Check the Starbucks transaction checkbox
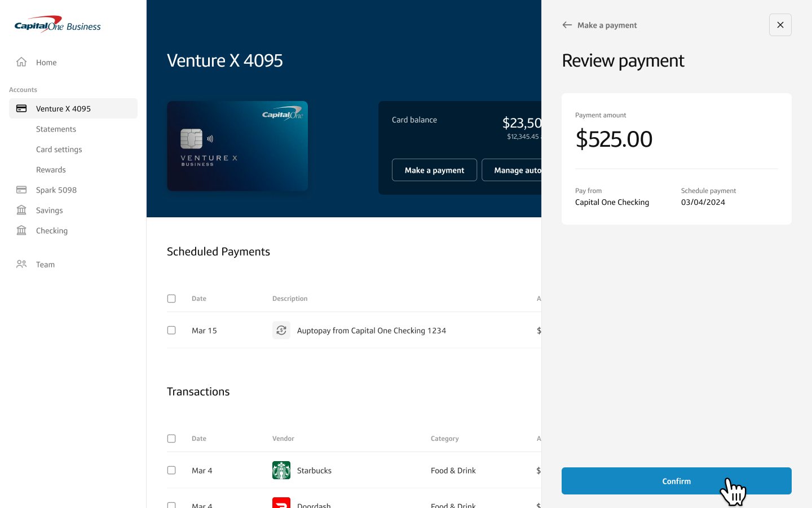This screenshot has height=508, width=812. click(x=171, y=470)
